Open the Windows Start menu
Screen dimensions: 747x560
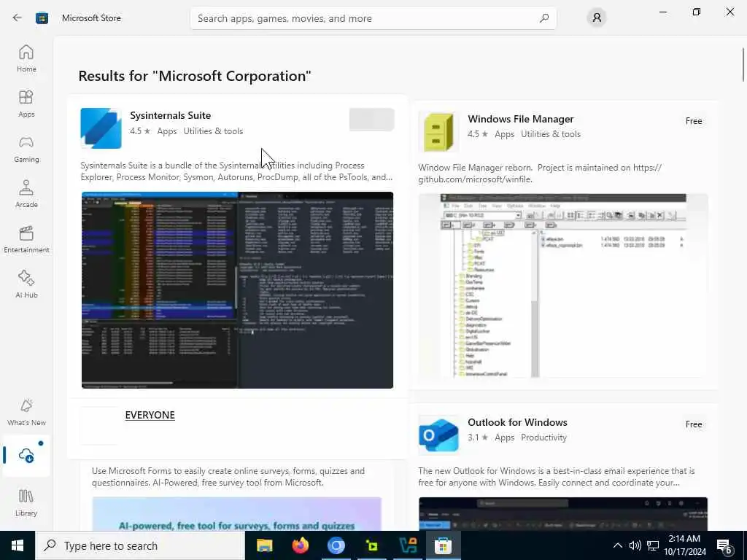coord(18,545)
